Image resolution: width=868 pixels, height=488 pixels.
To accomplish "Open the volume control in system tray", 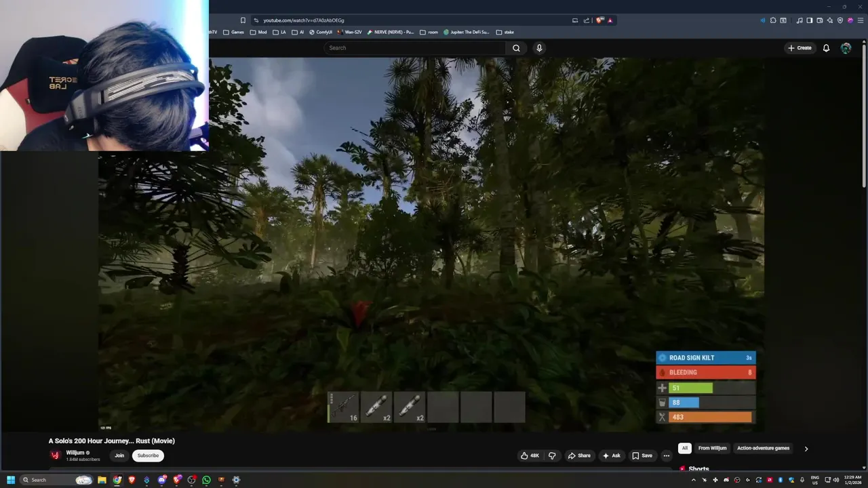I will pyautogui.click(x=835, y=480).
